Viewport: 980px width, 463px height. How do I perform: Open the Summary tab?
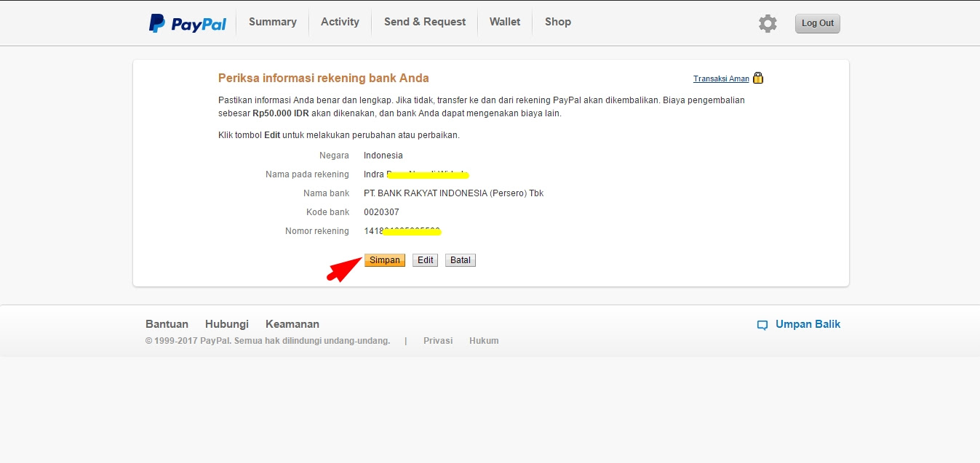pos(273,22)
